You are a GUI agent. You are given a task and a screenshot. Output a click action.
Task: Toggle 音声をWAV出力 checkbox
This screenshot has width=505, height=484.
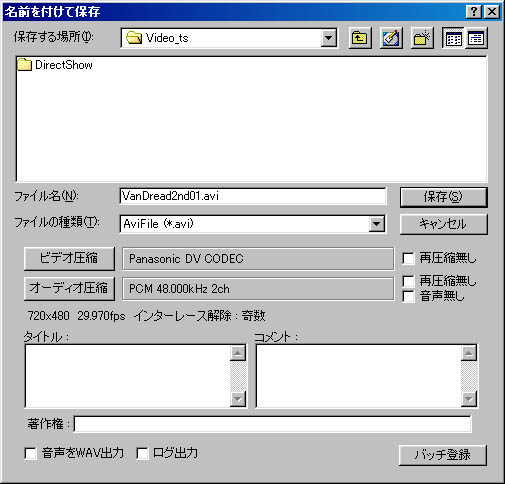31,453
